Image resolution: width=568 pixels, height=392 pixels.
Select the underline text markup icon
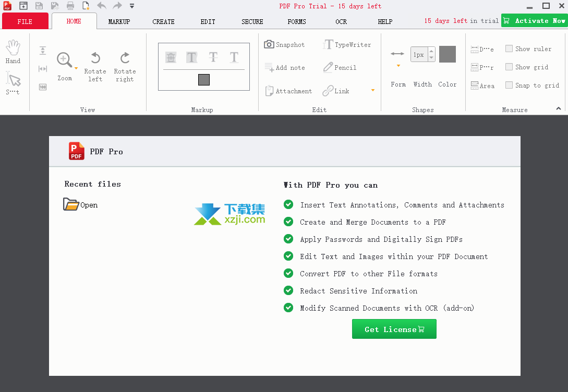[234, 57]
